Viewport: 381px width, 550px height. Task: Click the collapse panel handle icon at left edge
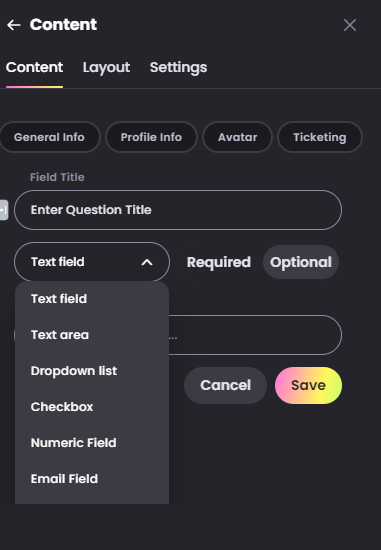[4, 210]
